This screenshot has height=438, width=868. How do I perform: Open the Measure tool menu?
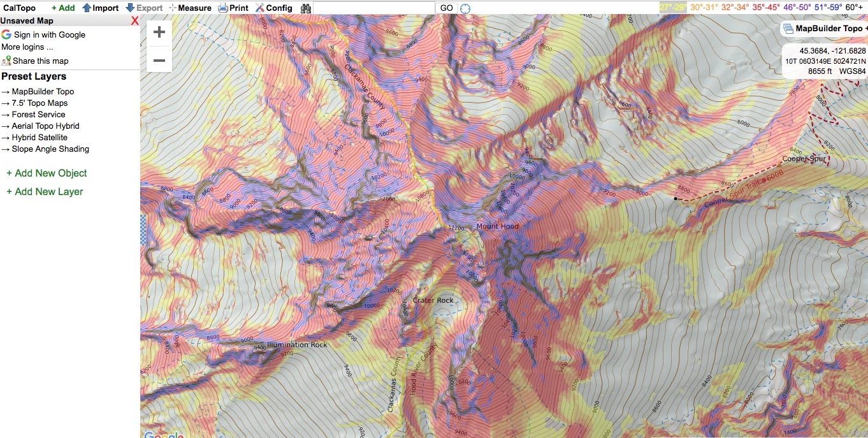tap(190, 8)
